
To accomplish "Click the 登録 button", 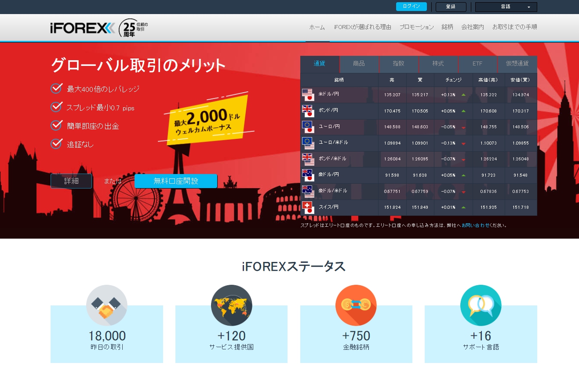I will pyautogui.click(x=451, y=7).
